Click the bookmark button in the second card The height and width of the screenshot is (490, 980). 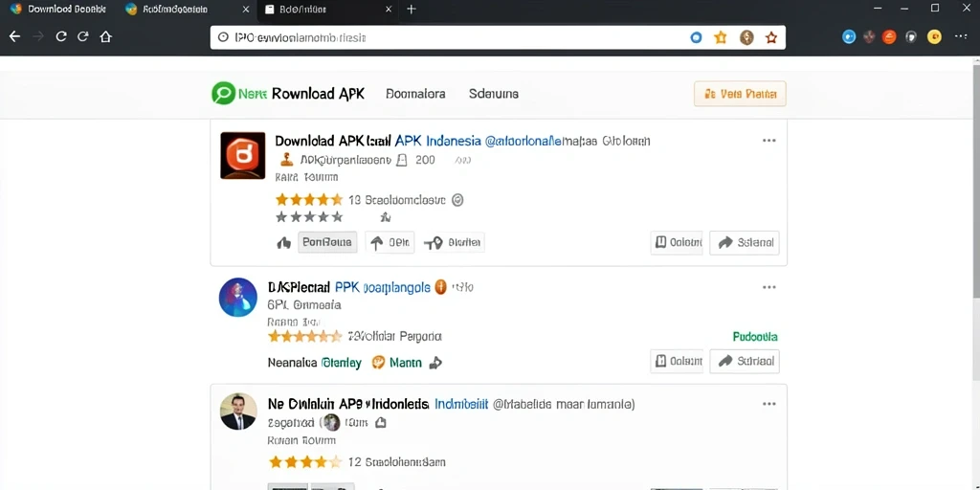[x=677, y=361]
